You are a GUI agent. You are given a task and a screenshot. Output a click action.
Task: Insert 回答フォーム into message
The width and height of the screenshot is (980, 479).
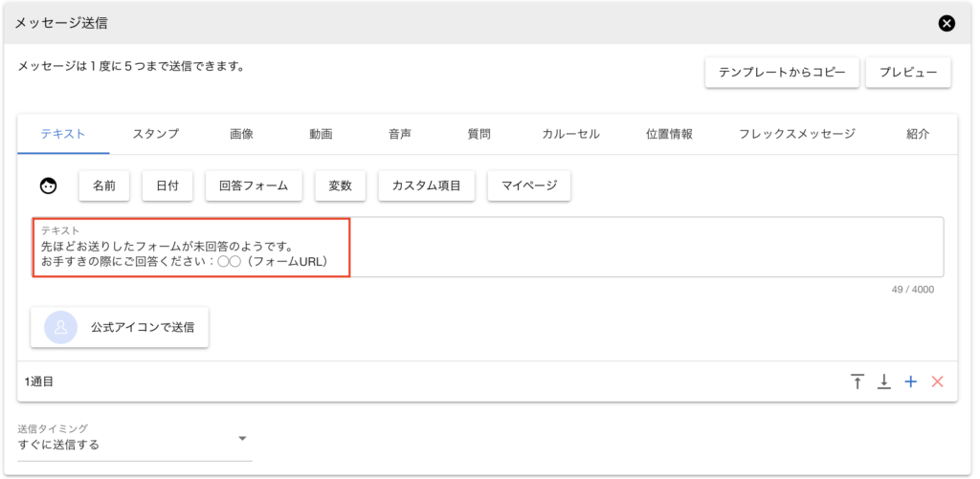point(254,186)
